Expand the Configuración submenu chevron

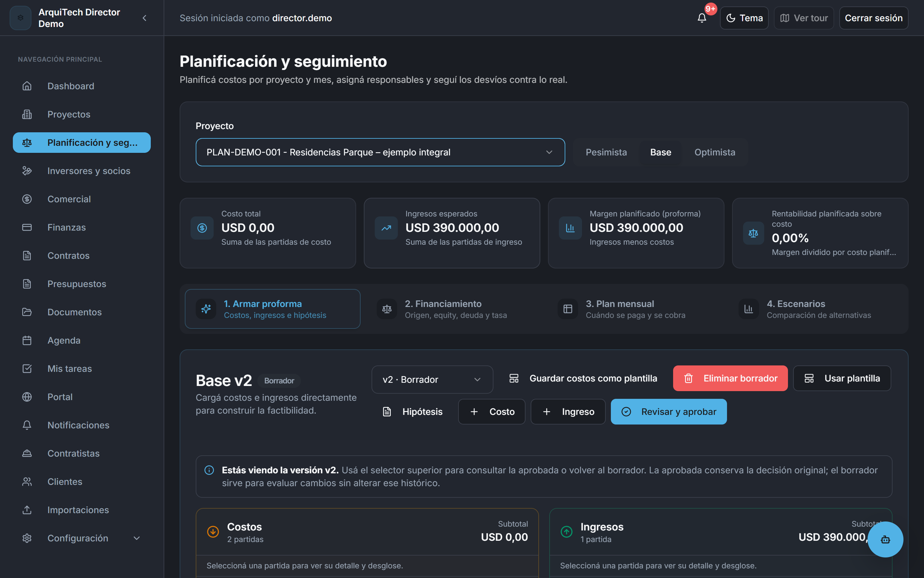pyautogui.click(x=137, y=539)
